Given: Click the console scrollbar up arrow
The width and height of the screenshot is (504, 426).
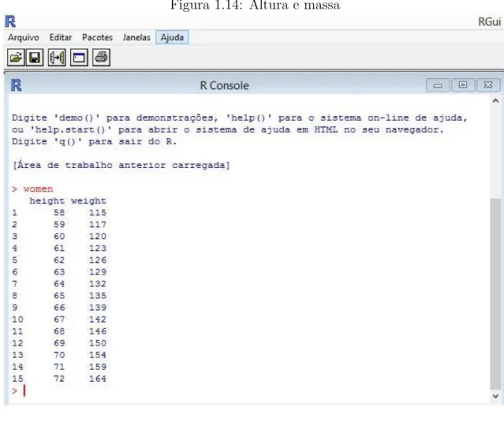Looking at the screenshot, I should point(495,101).
